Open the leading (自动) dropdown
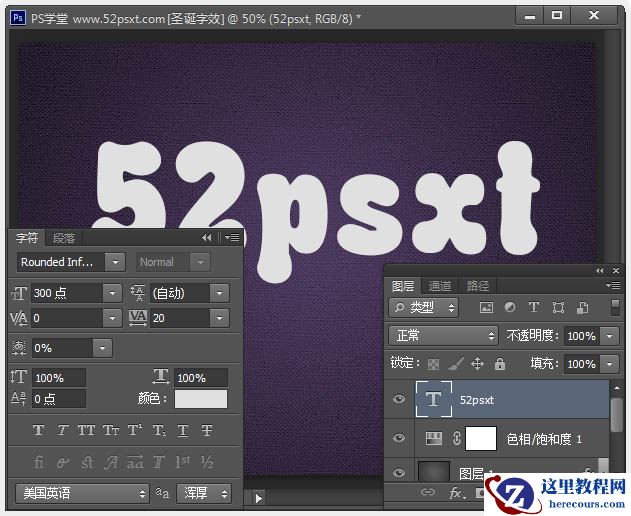The width and height of the screenshot is (631, 516). (219, 293)
